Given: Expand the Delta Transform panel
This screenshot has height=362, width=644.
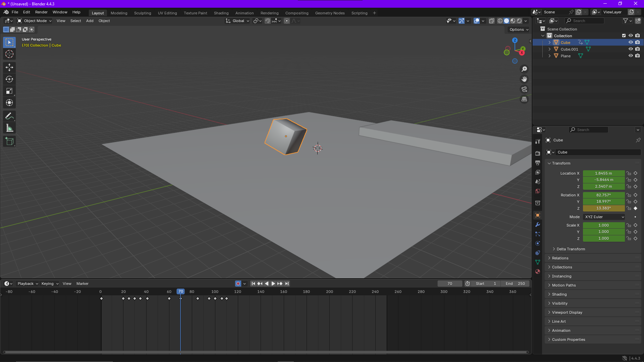Looking at the screenshot, I should [571, 249].
